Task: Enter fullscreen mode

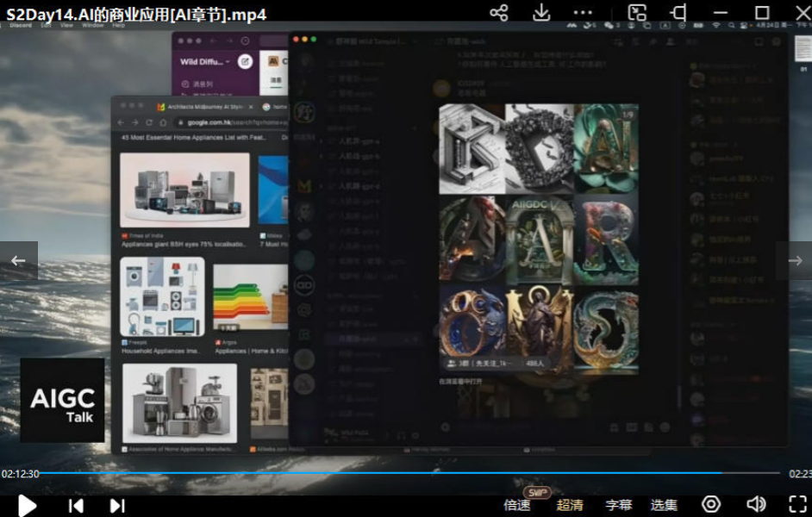Action: coord(798,504)
